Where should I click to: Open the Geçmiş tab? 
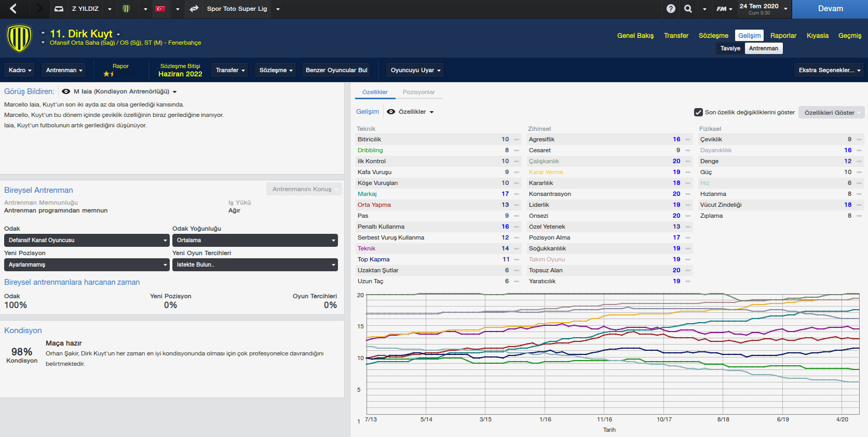(x=849, y=36)
